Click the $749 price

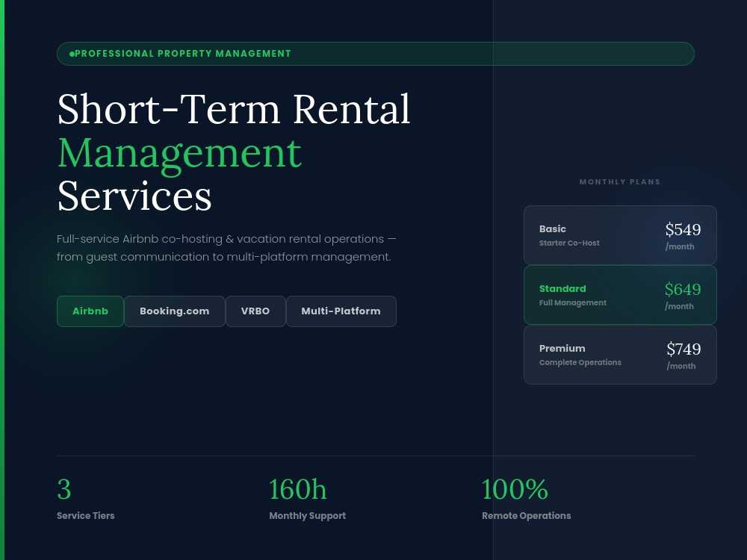coord(684,349)
